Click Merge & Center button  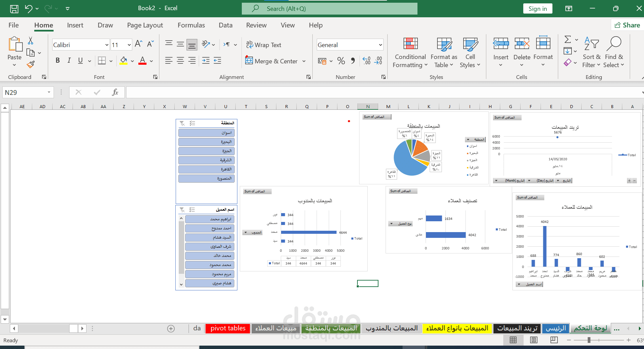pos(272,61)
